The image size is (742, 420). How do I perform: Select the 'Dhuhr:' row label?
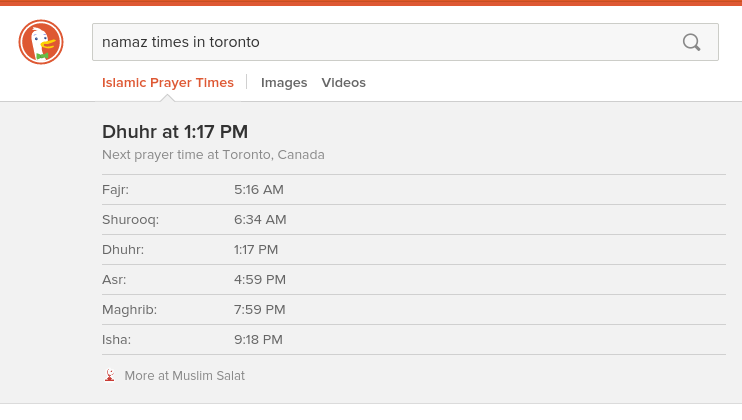coord(123,250)
